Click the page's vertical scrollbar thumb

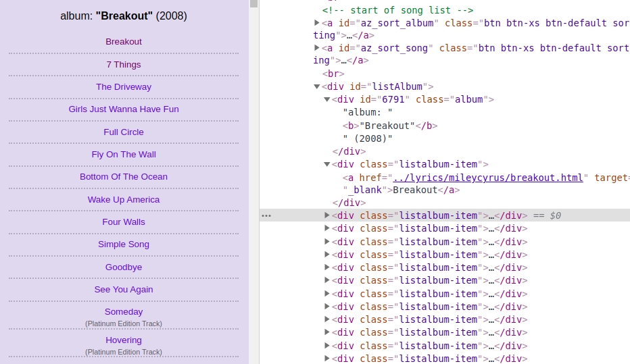pyautogui.click(x=254, y=3)
